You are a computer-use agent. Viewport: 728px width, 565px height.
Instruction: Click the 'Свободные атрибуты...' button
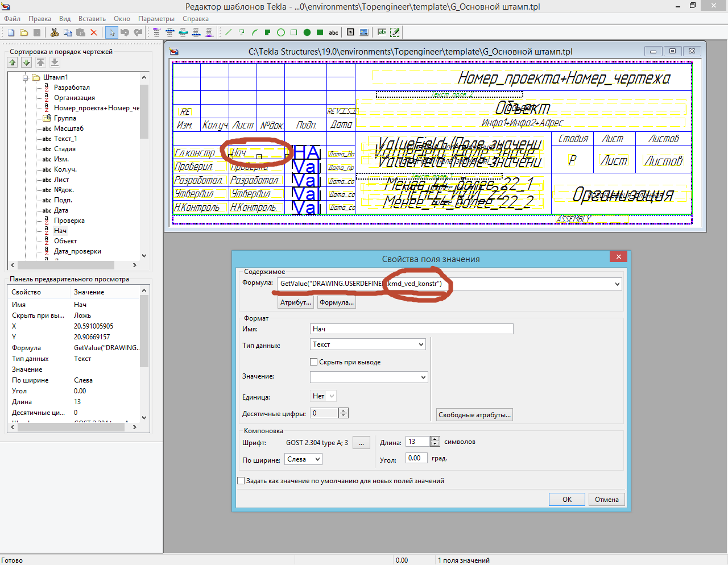click(475, 415)
